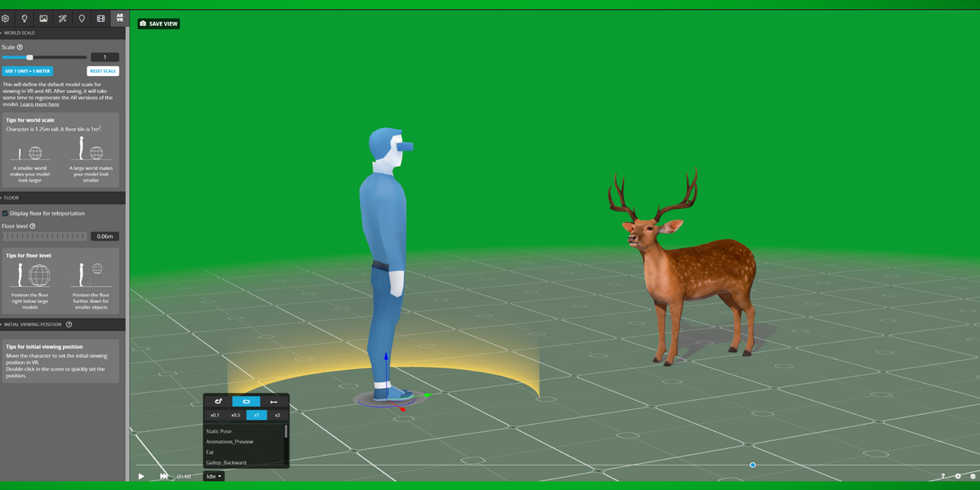Viewport: 980px width, 490px height.
Task: Switch to the AR VR tab
Action: point(119,18)
